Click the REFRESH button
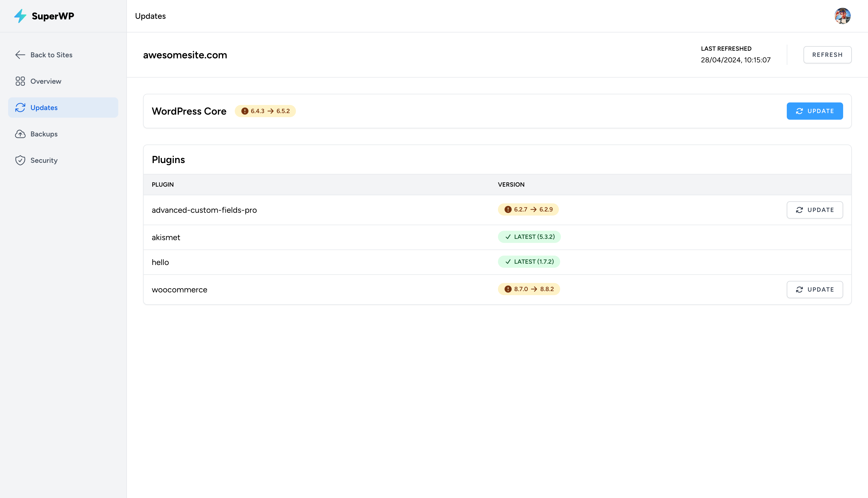The width and height of the screenshot is (868, 498). coord(827,55)
